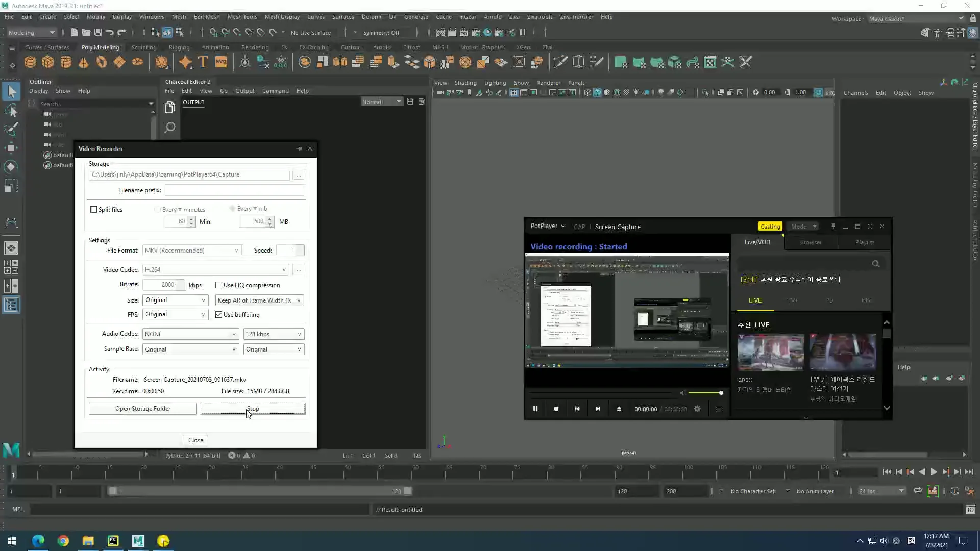Click the SVG import shelf icon
Screen dimensions: 980x551
221,62
